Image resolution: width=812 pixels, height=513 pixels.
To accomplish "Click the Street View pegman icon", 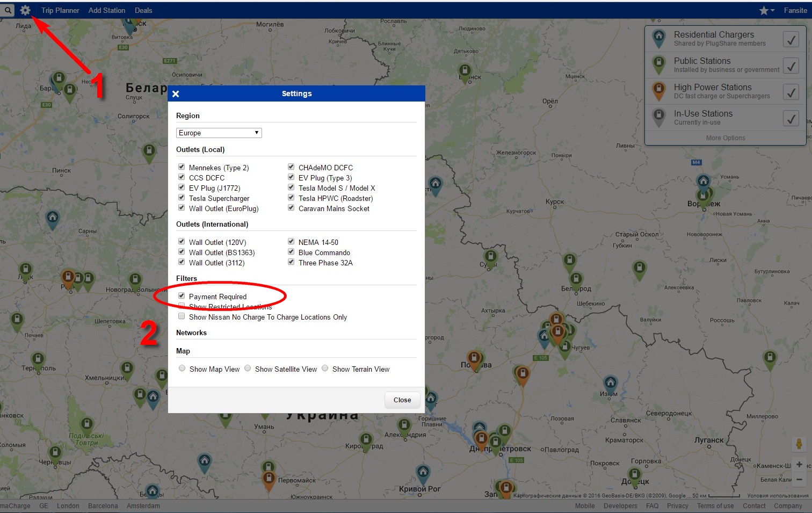I will pos(799,444).
